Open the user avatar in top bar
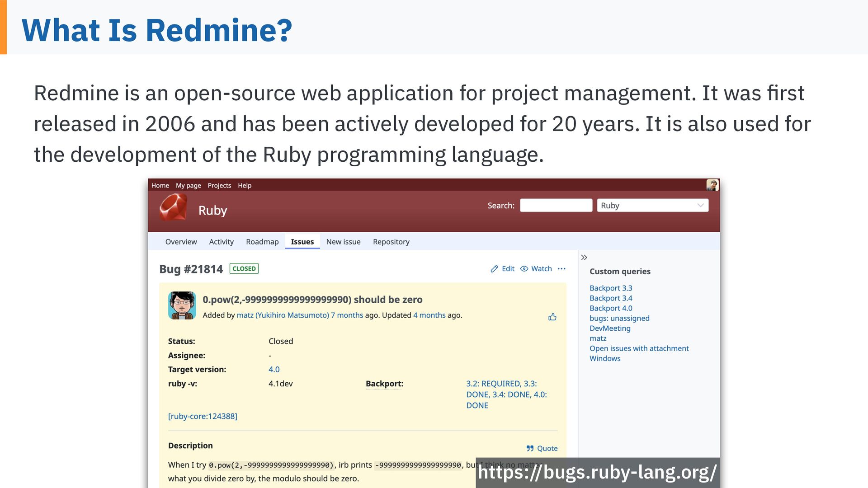 (x=712, y=185)
